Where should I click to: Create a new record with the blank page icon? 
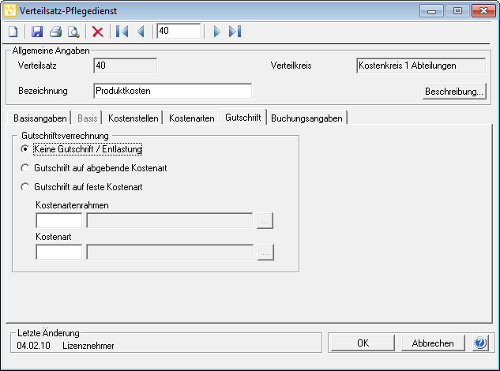pos(13,32)
